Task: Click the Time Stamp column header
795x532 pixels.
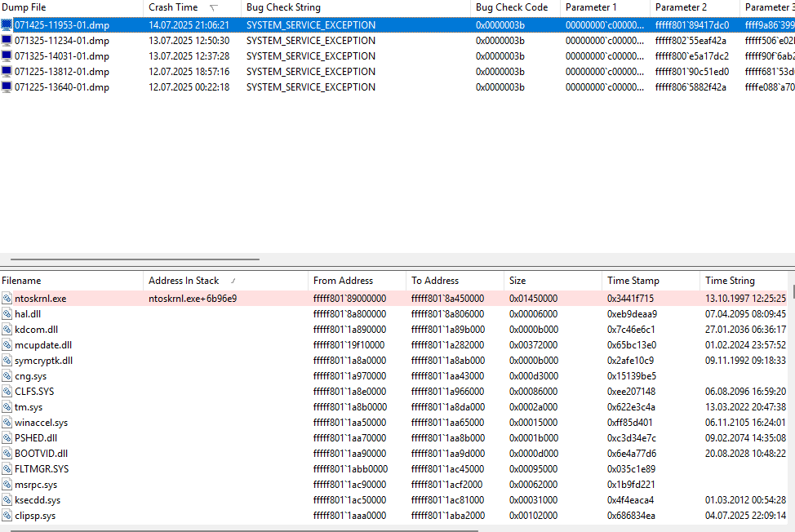Action: click(651, 281)
